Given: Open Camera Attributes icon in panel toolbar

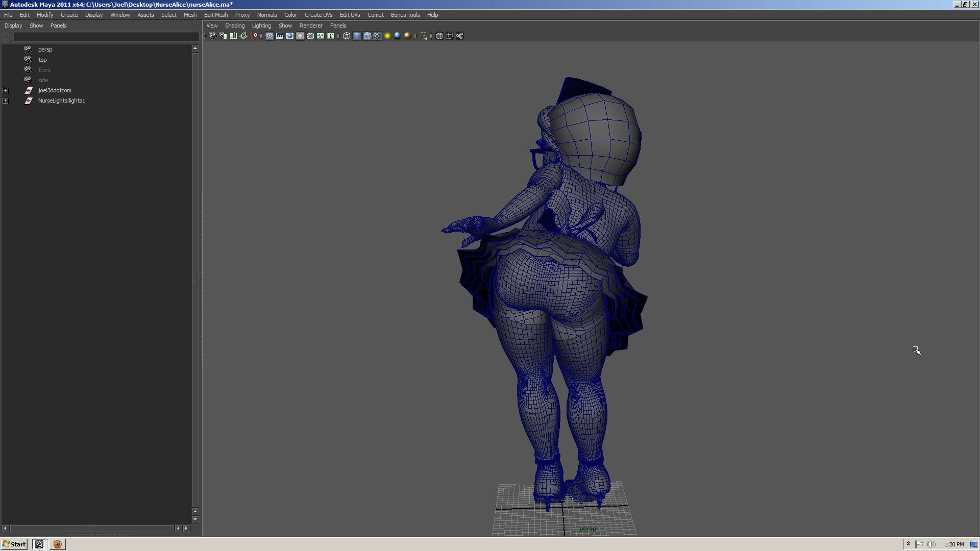Looking at the screenshot, I should (x=223, y=36).
